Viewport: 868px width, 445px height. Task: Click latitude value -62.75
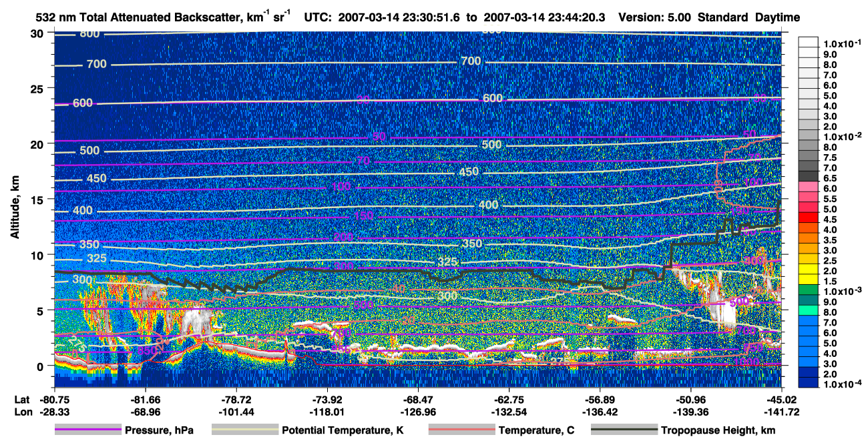click(509, 399)
